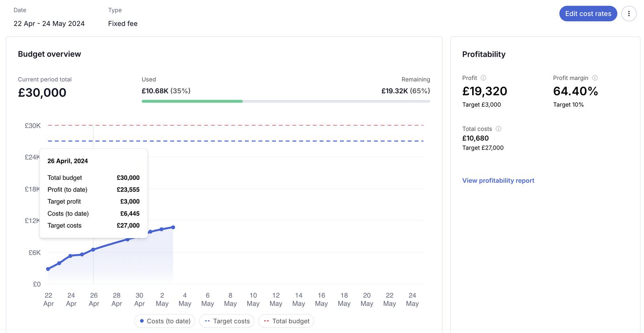Hide the Total budget legend series
Screen dimensions: 644x333
(286, 321)
